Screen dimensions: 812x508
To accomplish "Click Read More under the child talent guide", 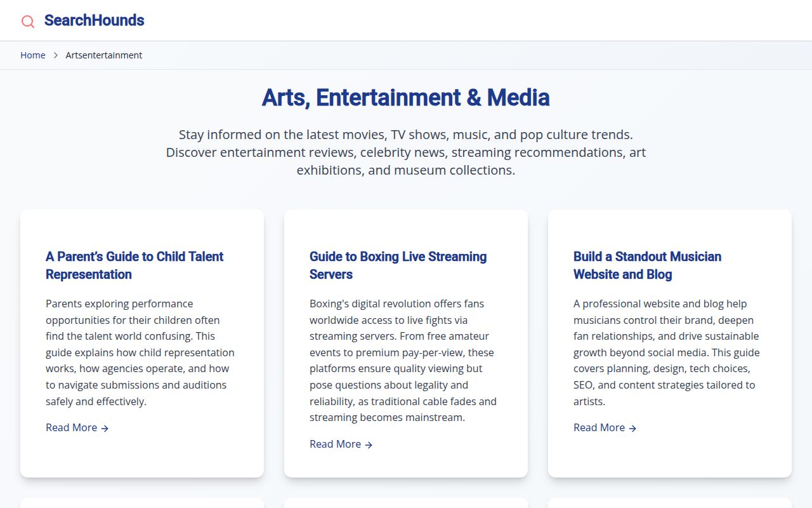I will point(72,427).
